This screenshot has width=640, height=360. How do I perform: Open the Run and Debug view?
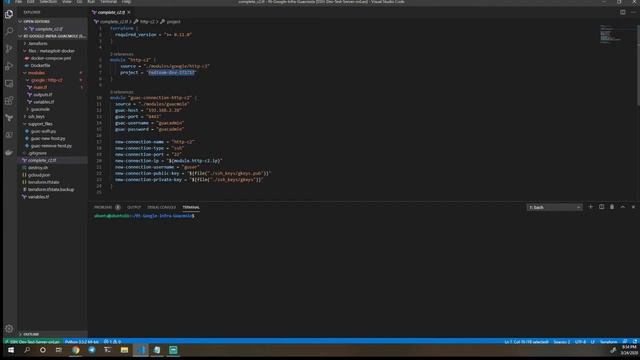click(9, 66)
